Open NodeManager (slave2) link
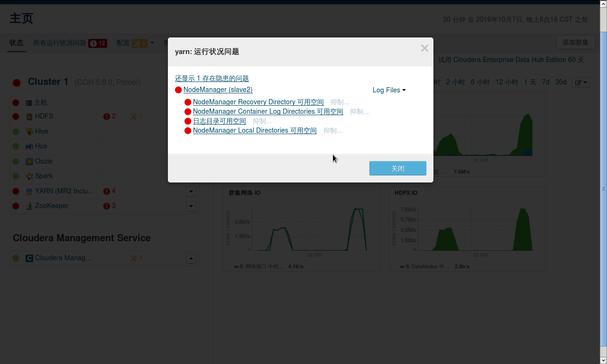This screenshot has height=364, width=607. click(x=218, y=90)
